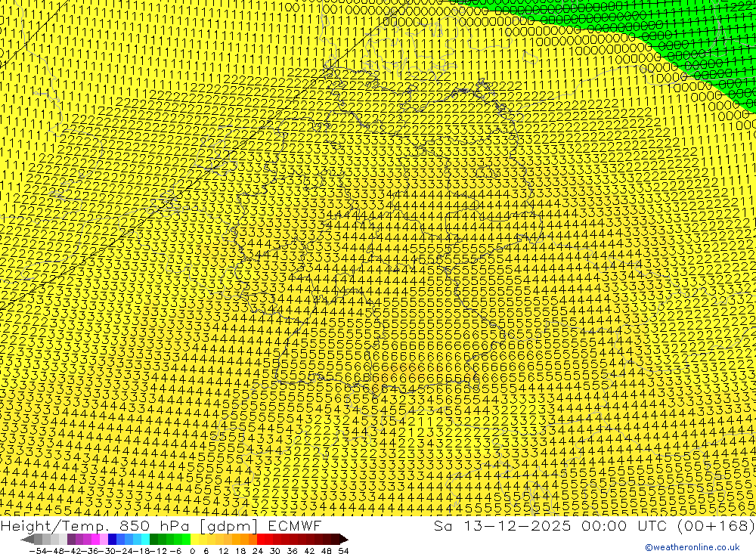The height and width of the screenshot is (554, 756).
Task: Click the '850' pressure level value
Action: coord(135,526)
